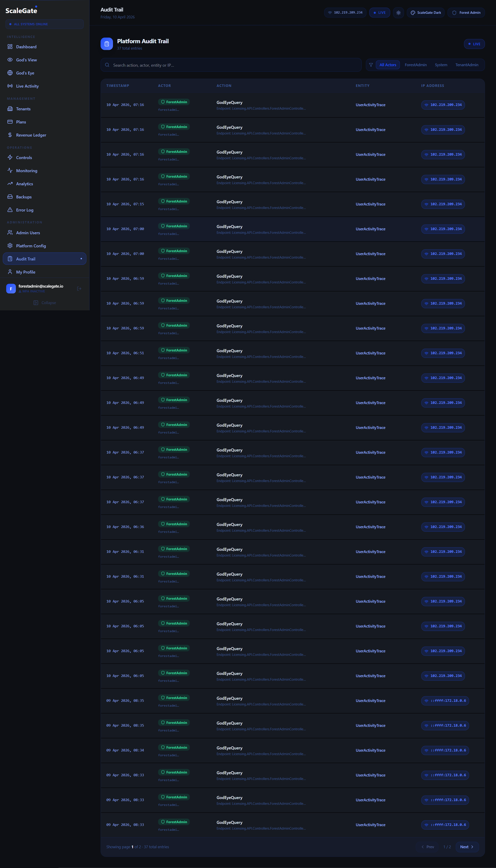Click the theme brightness sun icon
Image resolution: width=496 pixels, height=868 pixels.
point(398,13)
